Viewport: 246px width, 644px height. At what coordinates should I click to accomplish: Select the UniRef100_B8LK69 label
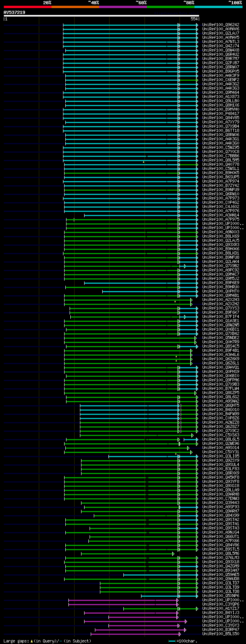point(221,236)
